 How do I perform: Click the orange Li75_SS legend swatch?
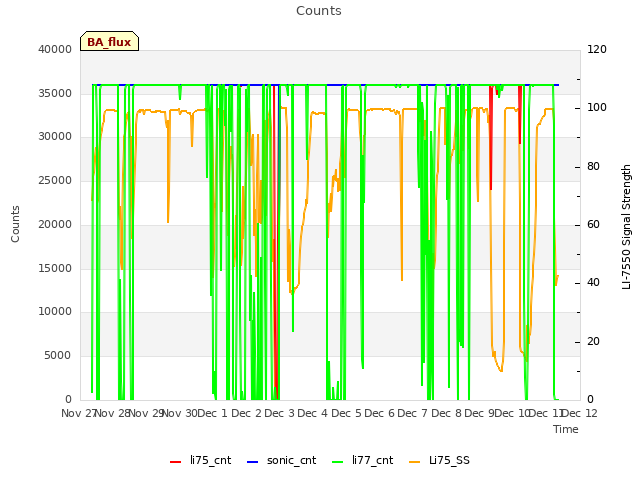pos(414,462)
